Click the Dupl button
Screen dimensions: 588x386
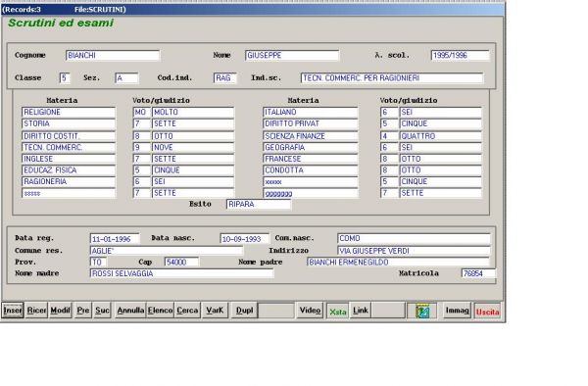pos(244,311)
